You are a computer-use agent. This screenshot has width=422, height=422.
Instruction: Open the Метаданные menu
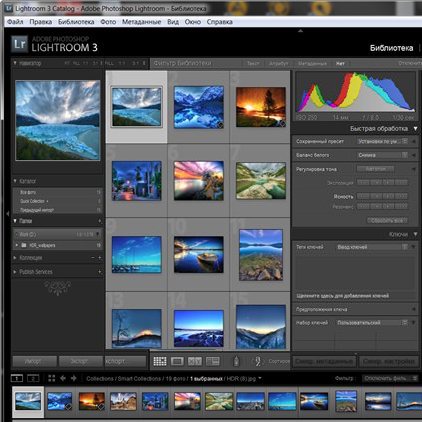(141, 22)
